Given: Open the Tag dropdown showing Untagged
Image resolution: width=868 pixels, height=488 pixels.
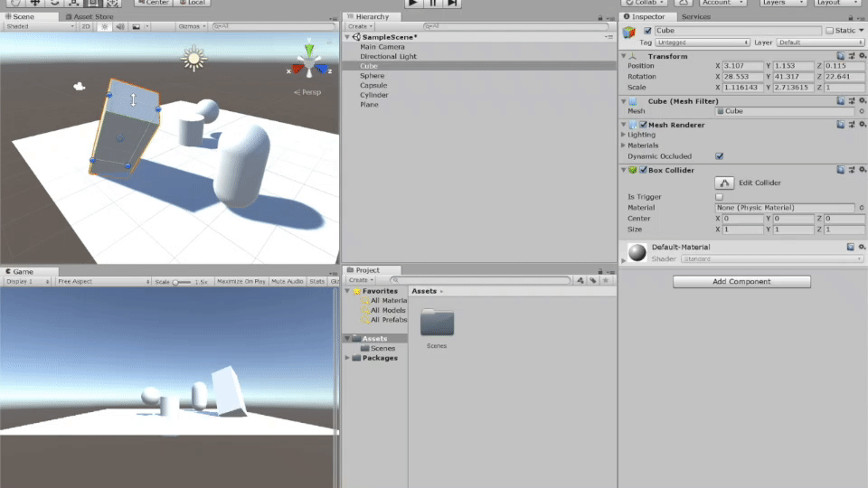Looking at the screenshot, I should tap(703, 42).
